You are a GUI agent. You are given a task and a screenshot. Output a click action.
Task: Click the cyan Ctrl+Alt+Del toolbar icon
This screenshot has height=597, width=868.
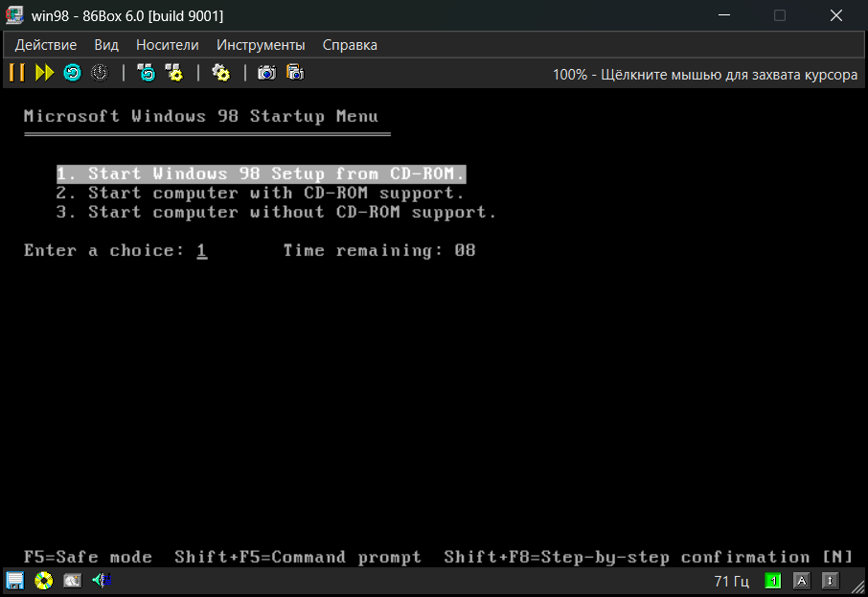(x=147, y=73)
